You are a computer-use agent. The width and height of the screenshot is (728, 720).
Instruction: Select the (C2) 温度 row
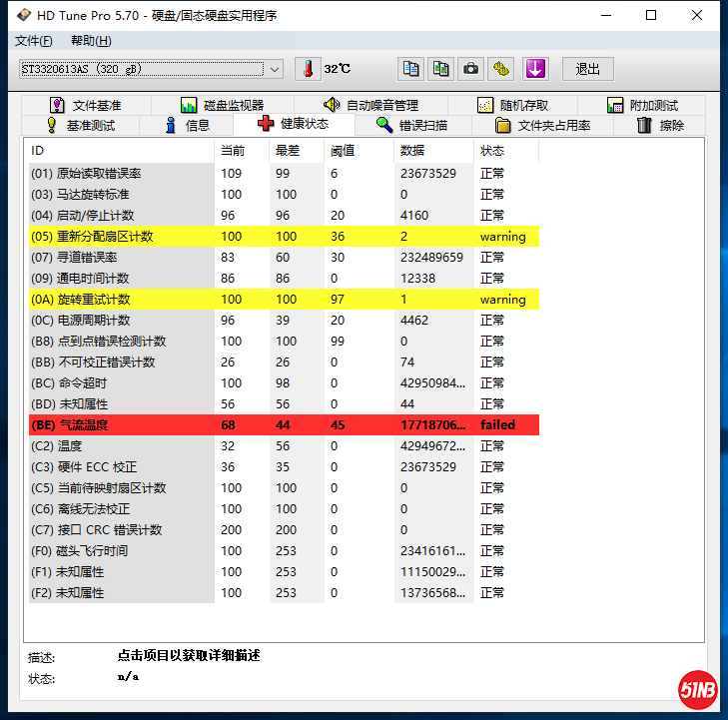click(x=284, y=446)
